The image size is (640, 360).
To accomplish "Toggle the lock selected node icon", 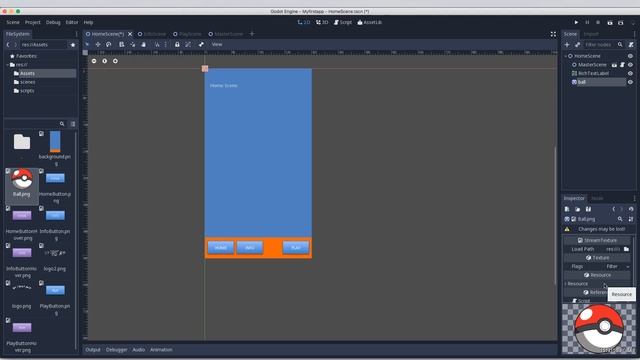I will [x=177, y=44].
